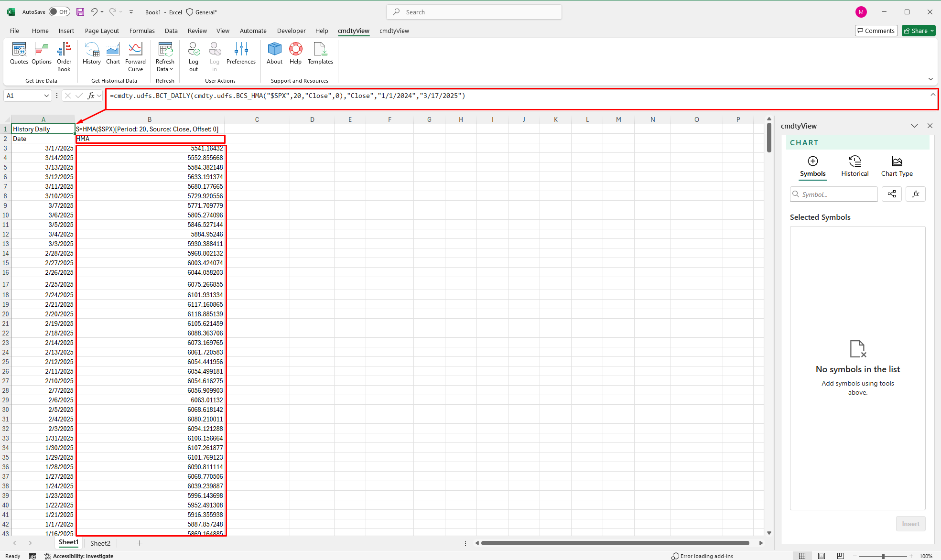Switch to Normal view
The width and height of the screenshot is (941, 560).
pyautogui.click(x=802, y=556)
